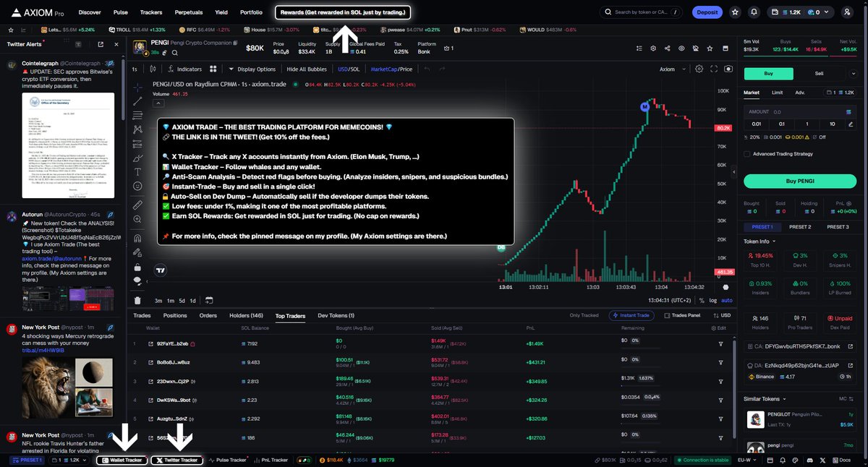Select the ruler measure tool

tap(137, 205)
